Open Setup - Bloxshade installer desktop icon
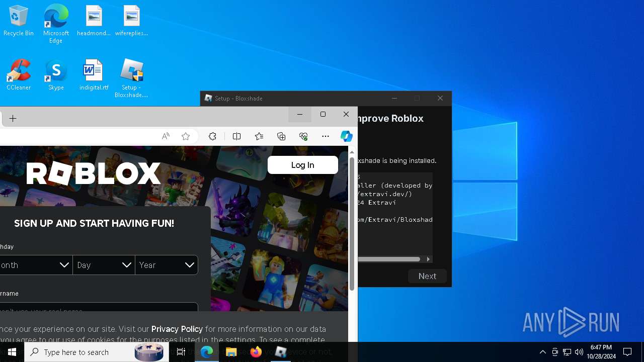The height and width of the screenshot is (362, 644). coord(131,78)
